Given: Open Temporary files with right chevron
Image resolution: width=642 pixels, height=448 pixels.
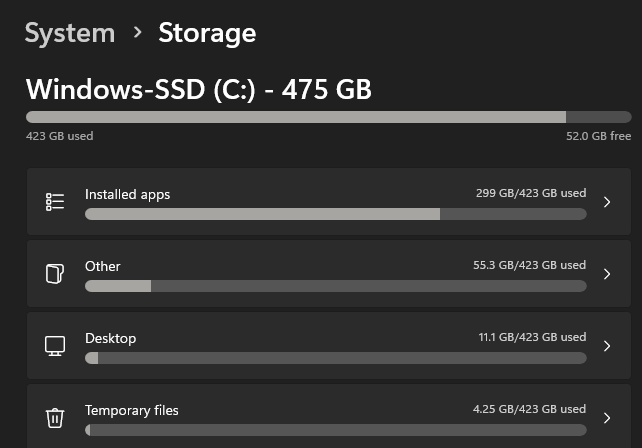Looking at the screenshot, I should (606, 418).
